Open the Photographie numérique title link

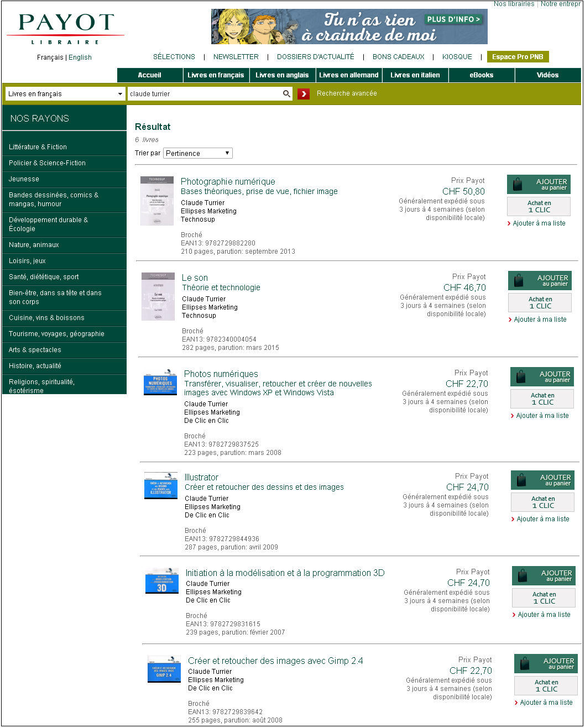click(228, 181)
